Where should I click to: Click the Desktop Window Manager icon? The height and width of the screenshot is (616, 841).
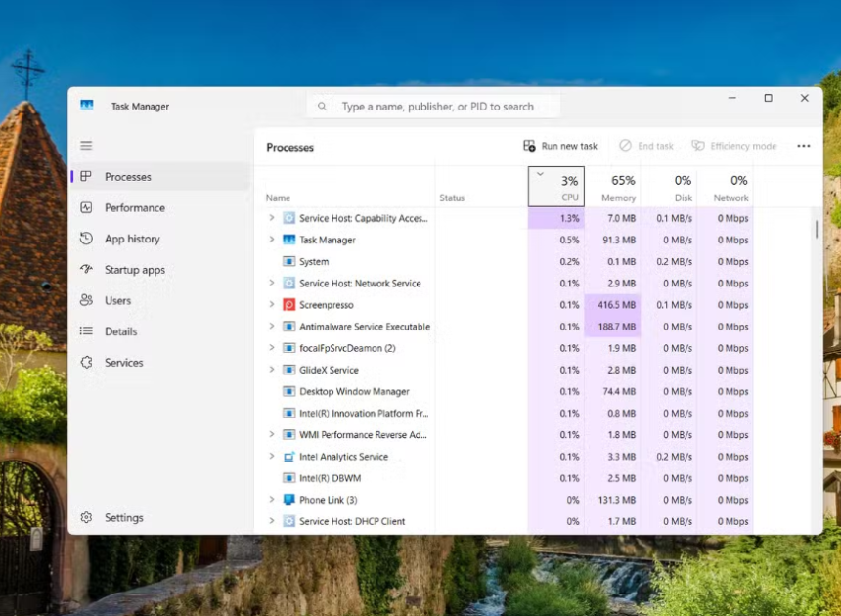pos(288,391)
